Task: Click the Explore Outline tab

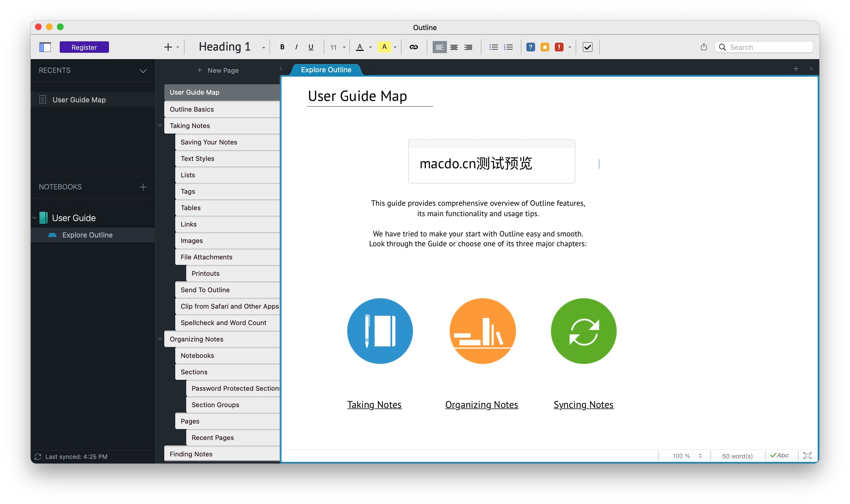Action: point(326,69)
